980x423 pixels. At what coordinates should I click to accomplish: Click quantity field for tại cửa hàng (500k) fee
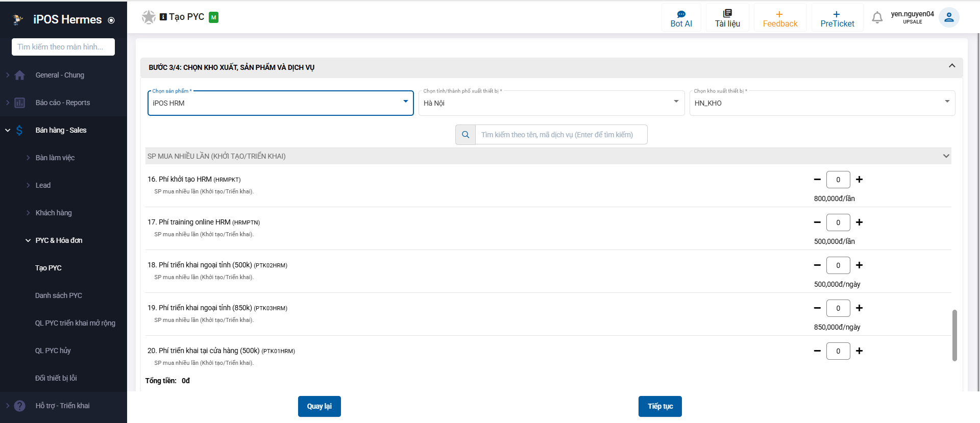pos(838,351)
